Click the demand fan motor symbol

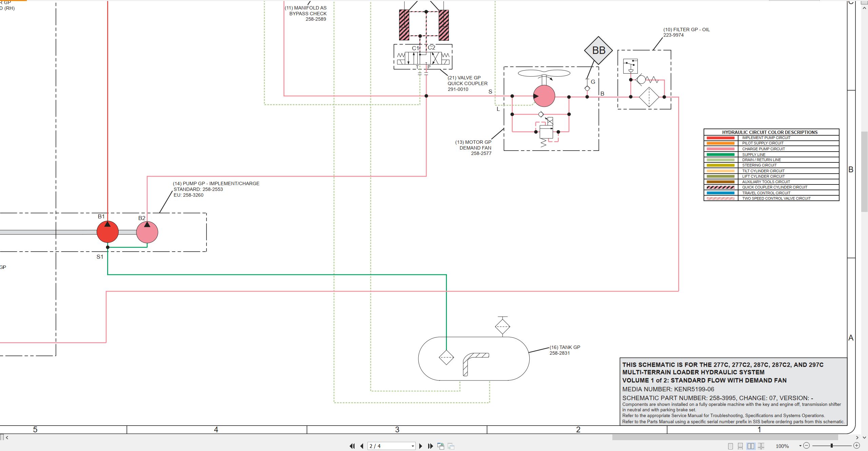point(544,96)
